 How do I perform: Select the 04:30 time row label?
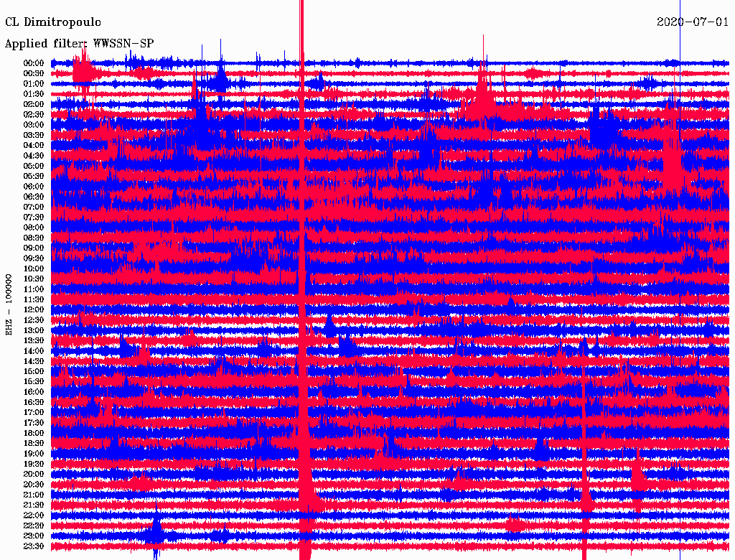(34, 156)
